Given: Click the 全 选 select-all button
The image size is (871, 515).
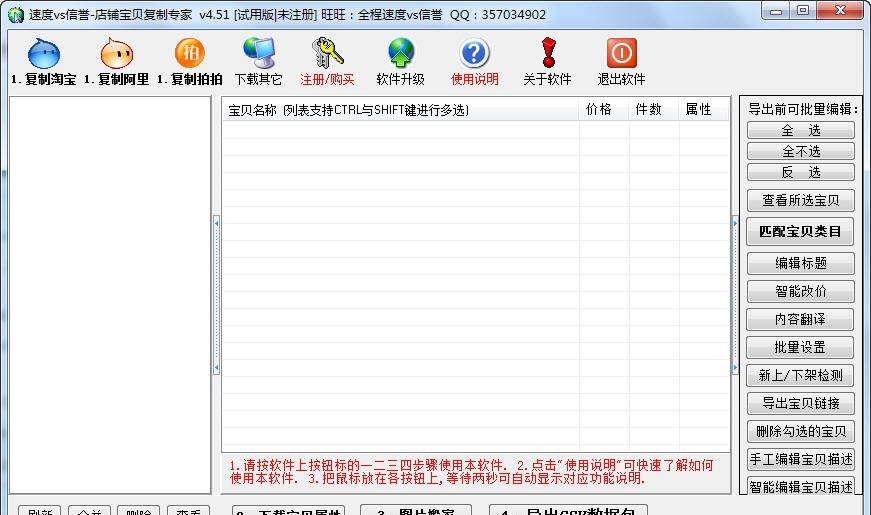Looking at the screenshot, I should [800, 130].
